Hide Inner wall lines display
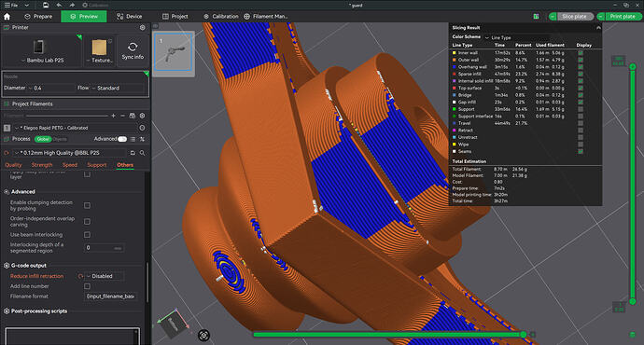This screenshot has height=345, width=644. [581, 53]
